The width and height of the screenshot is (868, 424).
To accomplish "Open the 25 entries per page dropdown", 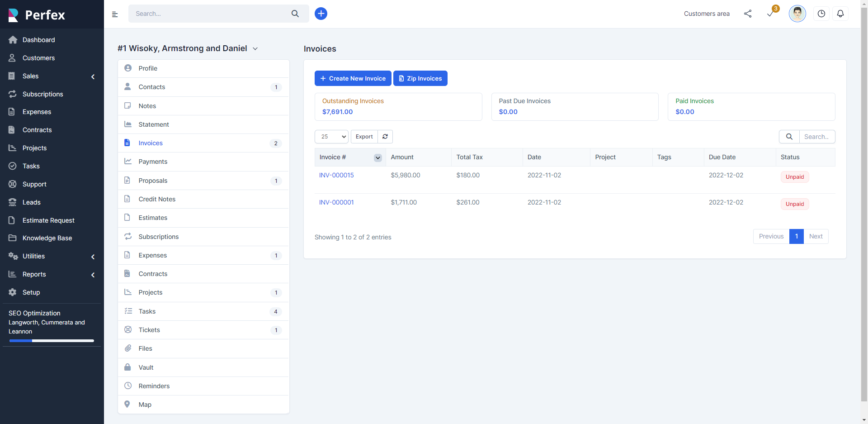I will click(331, 137).
